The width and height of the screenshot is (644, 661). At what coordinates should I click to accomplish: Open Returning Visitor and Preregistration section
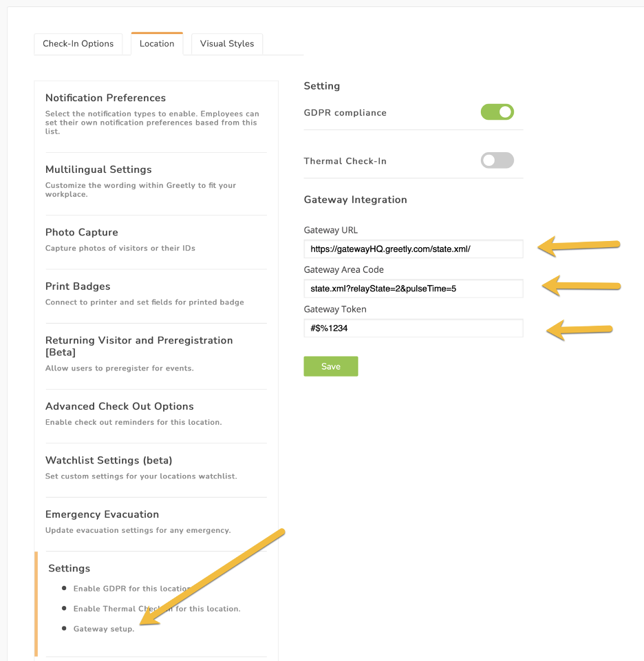156,354
